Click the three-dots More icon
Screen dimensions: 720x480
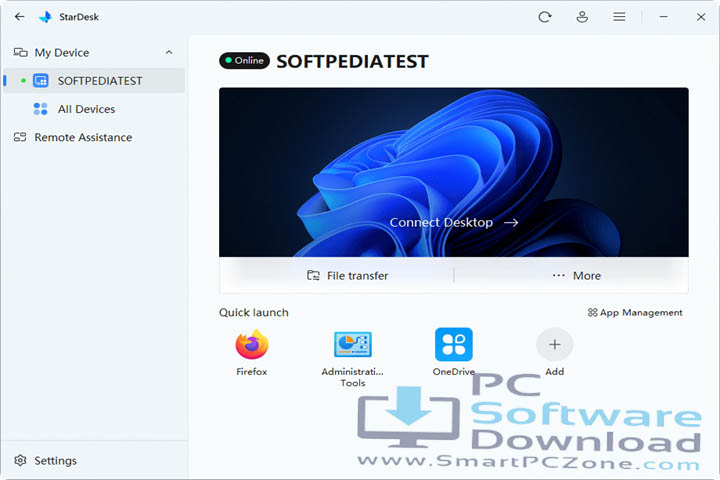558,276
